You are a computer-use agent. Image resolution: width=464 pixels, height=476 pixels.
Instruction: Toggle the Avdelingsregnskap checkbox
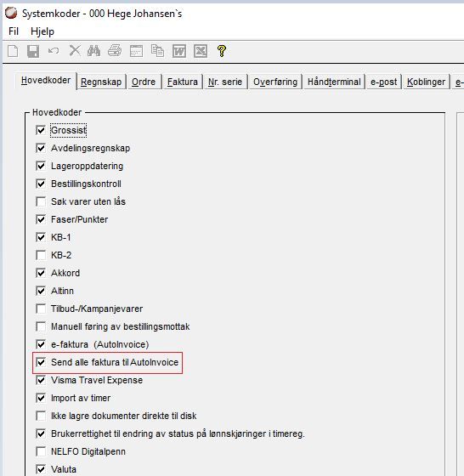[41, 148]
